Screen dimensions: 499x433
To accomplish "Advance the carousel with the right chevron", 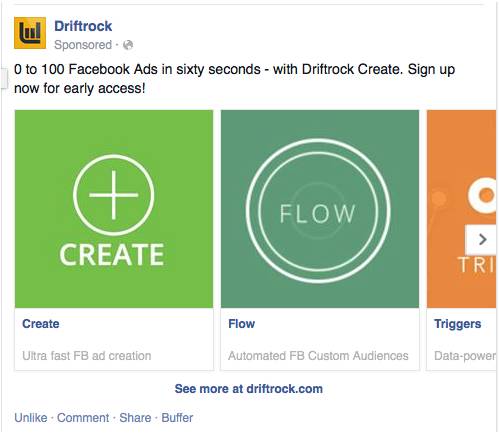I will [x=481, y=239].
